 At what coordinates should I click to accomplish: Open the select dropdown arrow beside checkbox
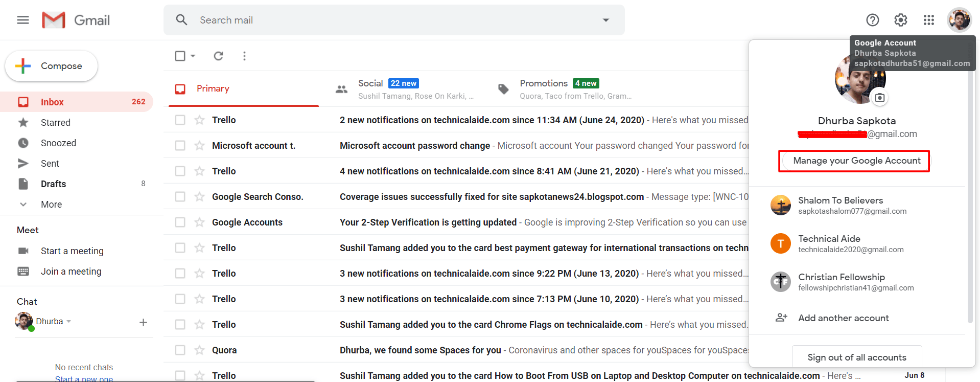193,56
